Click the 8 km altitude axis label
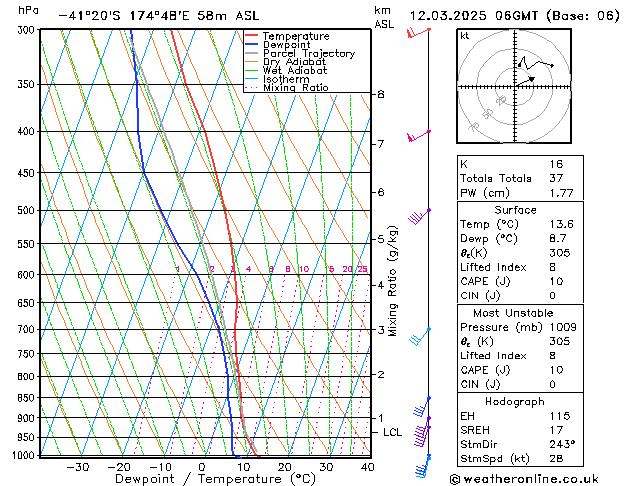 pos(381,94)
